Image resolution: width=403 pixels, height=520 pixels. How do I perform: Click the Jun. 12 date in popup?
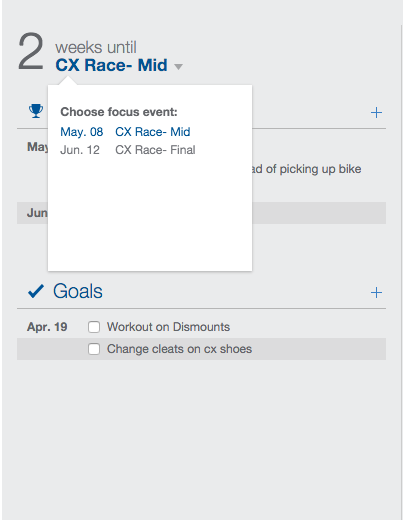click(80, 150)
